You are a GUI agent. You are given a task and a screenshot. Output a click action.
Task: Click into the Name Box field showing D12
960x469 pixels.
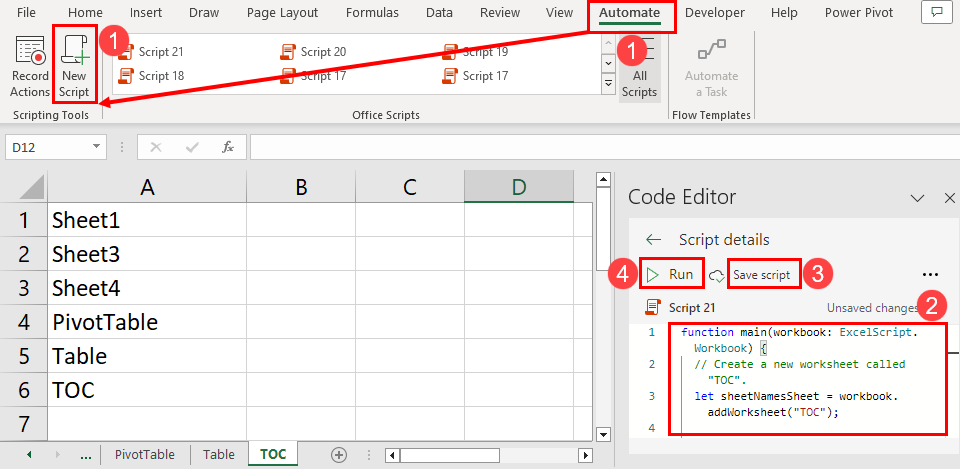pos(47,147)
